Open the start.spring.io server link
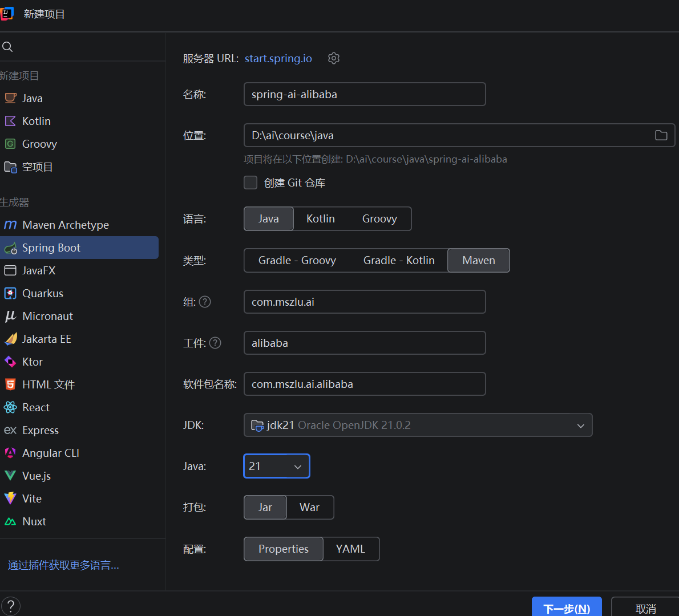 (x=278, y=58)
